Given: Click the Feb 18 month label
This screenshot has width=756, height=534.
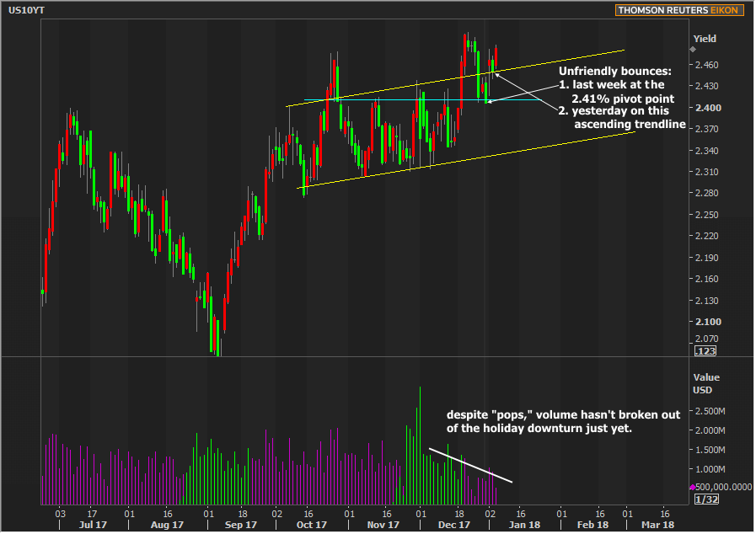Looking at the screenshot, I should [x=592, y=525].
